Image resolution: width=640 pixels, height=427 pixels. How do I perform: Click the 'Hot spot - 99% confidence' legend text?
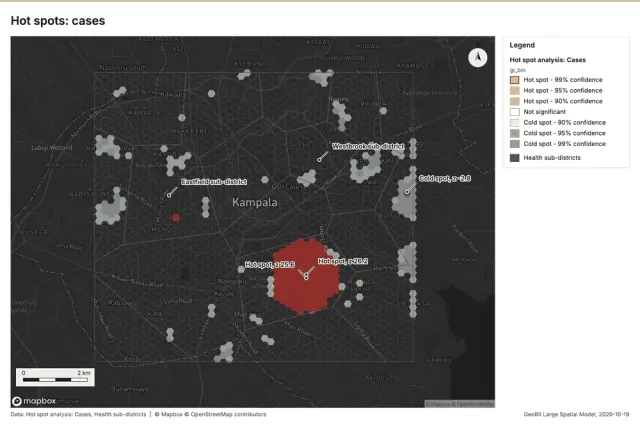coord(563,80)
